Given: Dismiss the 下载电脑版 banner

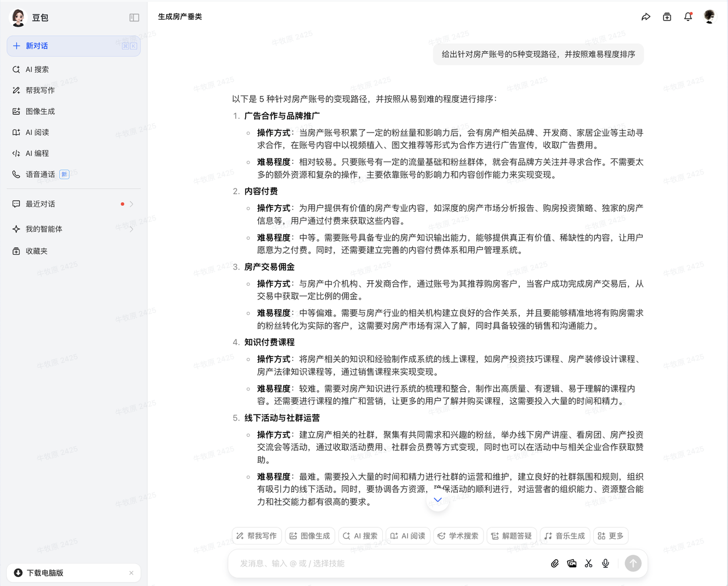Looking at the screenshot, I should pyautogui.click(x=131, y=573).
